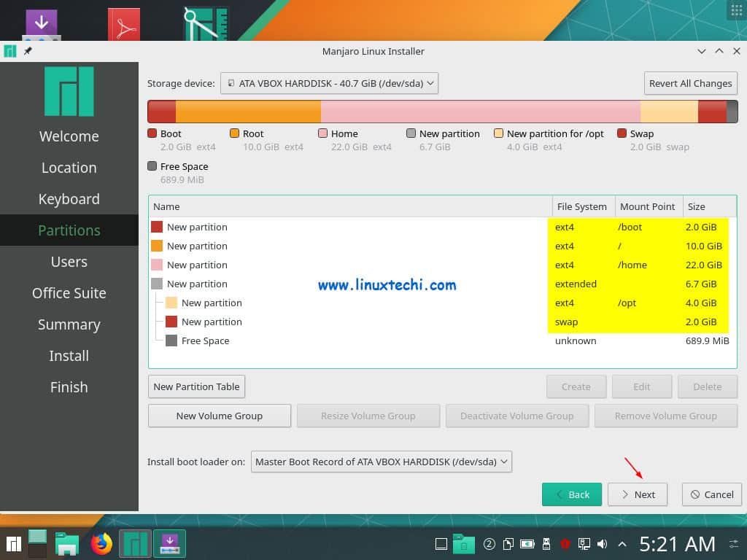Open Firefox from the taskbar
This screenshot has height=560, width=747.
pyautogui.click(x=101, y=543)
